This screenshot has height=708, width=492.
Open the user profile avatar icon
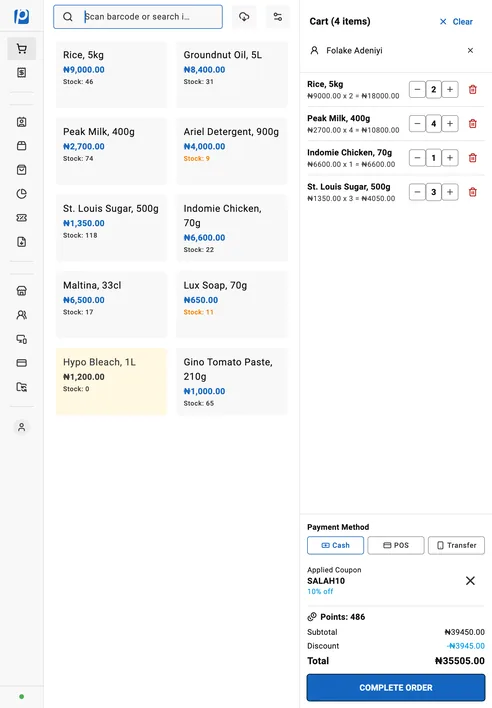pyautogui.click(x=21, y=427)
